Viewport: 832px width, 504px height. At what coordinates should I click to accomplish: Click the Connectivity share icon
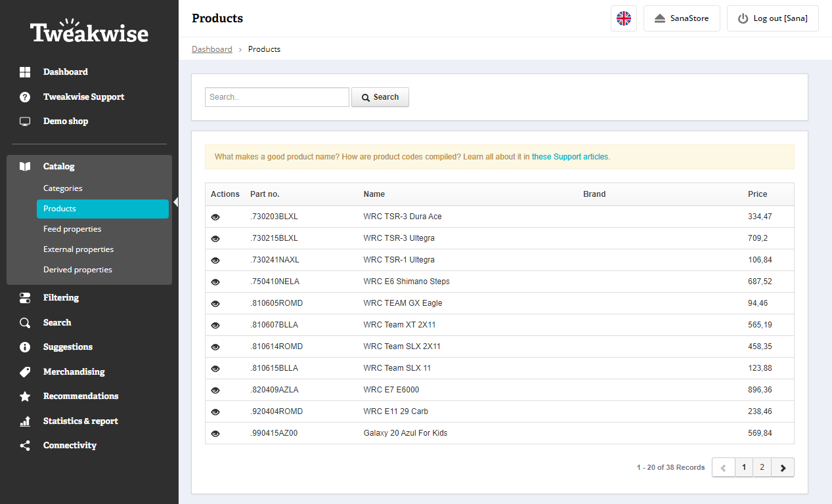coord(25,446)
